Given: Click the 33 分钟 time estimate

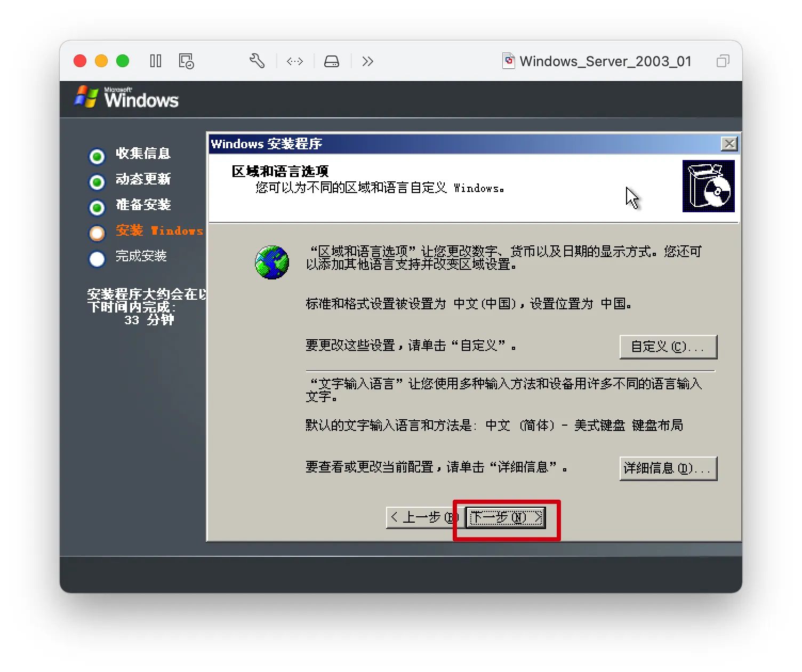Looking at the screenshot, I should coord(149,320).
